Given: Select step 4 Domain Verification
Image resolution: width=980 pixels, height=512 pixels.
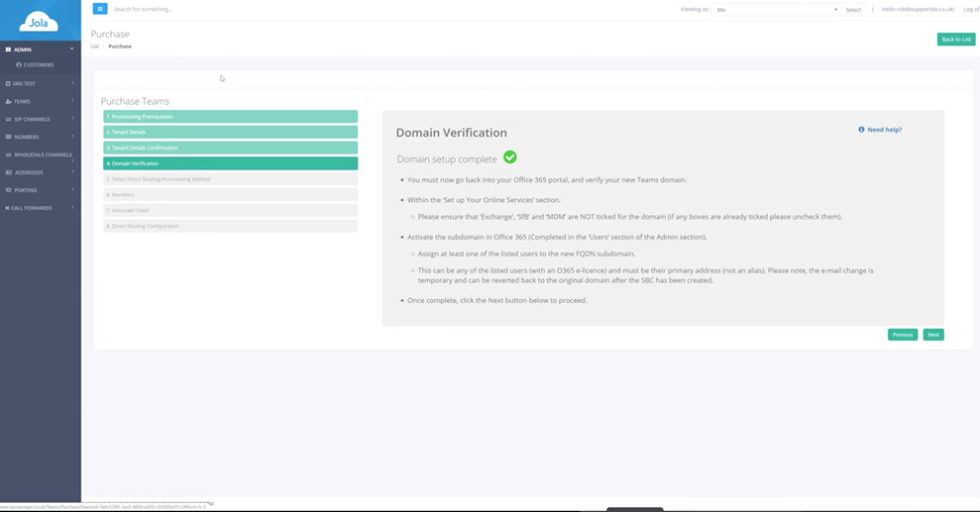Looking at the screenshot, I should coord(231,163).
